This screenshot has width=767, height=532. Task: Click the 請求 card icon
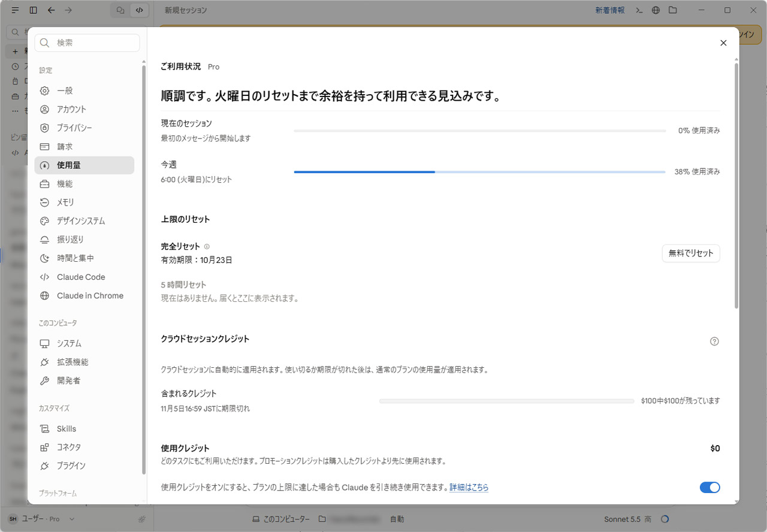tap(44, 147)
